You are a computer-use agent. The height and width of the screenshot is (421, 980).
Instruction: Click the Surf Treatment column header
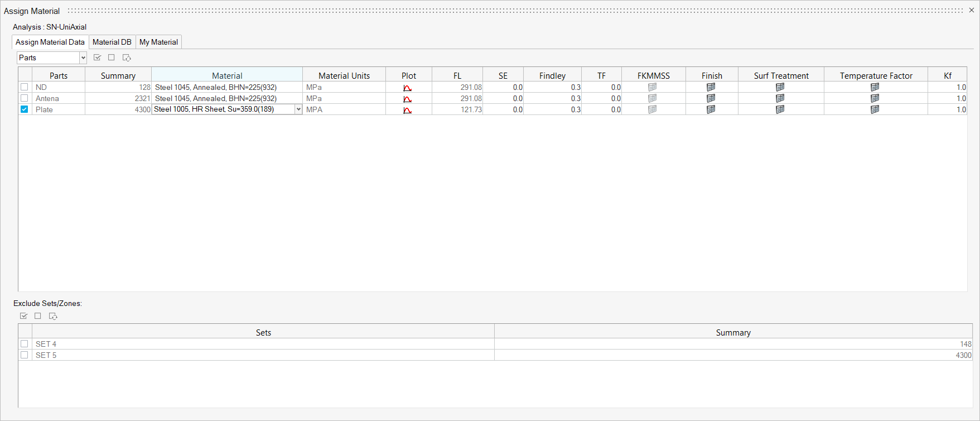tap(781, 75)
